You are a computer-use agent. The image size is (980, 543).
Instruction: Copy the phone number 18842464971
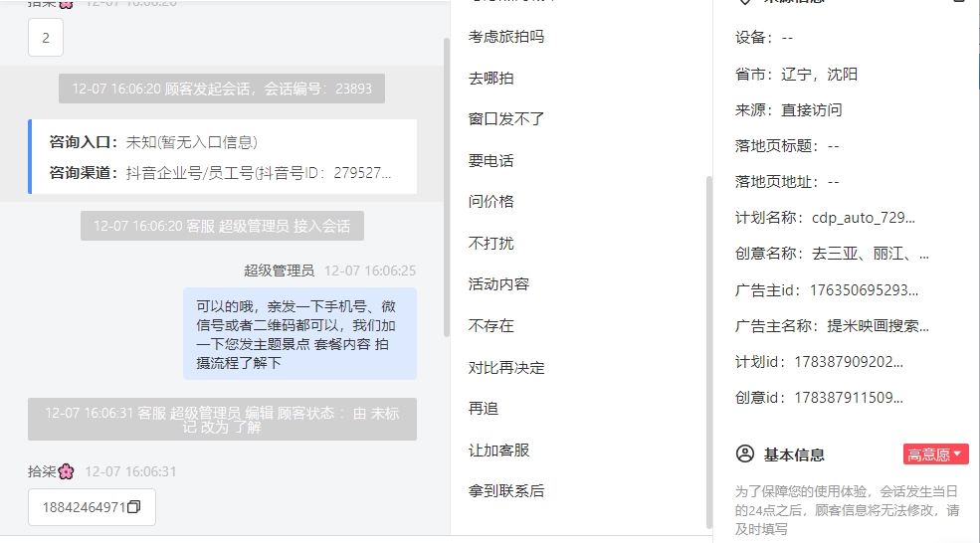[133, 507]
